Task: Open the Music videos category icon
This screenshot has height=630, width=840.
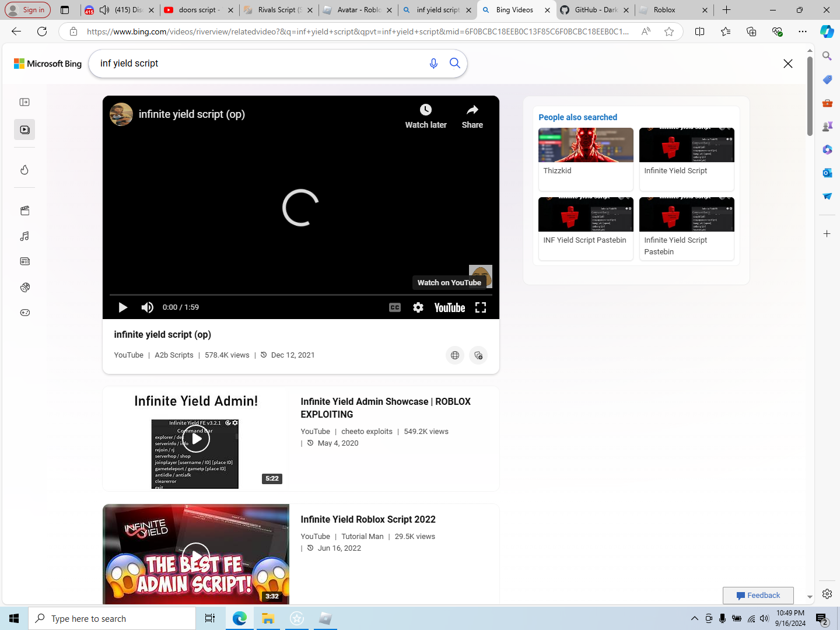Action: [24, 236]
